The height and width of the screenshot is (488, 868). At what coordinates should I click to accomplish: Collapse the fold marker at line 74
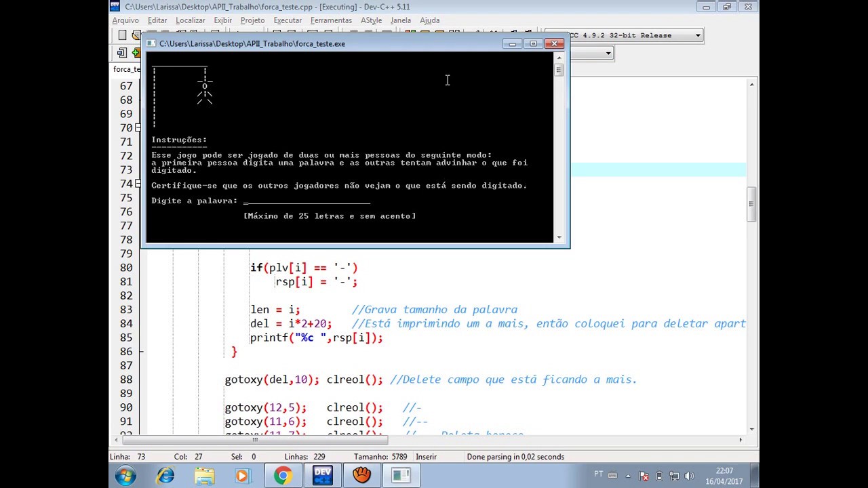[x=138, y=184]
